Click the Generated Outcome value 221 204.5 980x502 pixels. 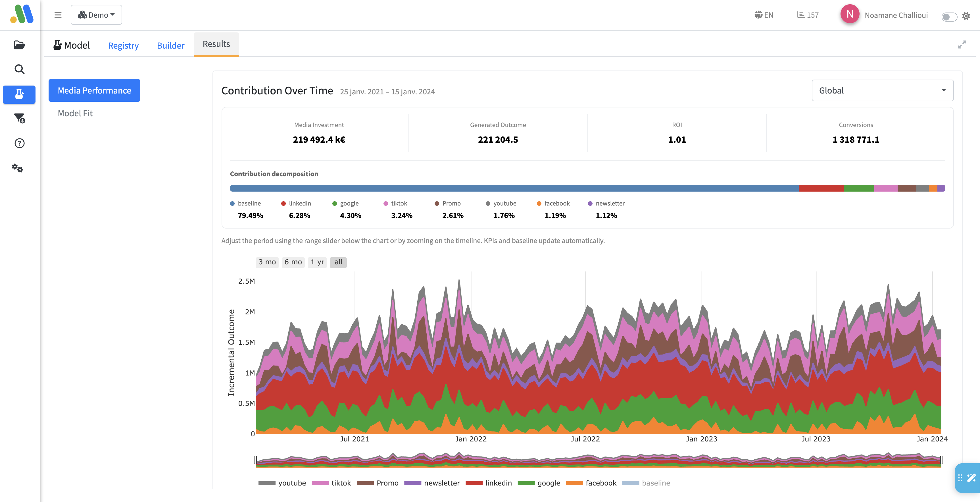point(498,140)
